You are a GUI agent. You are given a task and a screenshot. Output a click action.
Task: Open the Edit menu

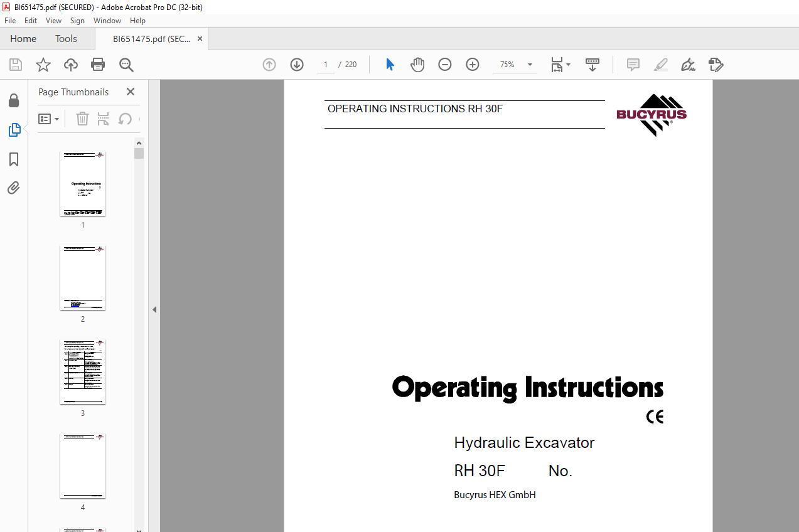coord(31,21)
